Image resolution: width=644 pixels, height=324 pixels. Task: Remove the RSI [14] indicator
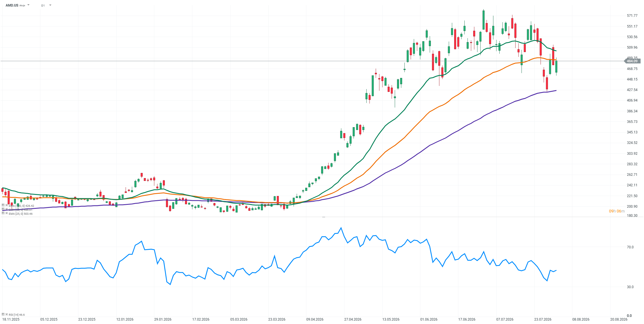tap(7, 314)
